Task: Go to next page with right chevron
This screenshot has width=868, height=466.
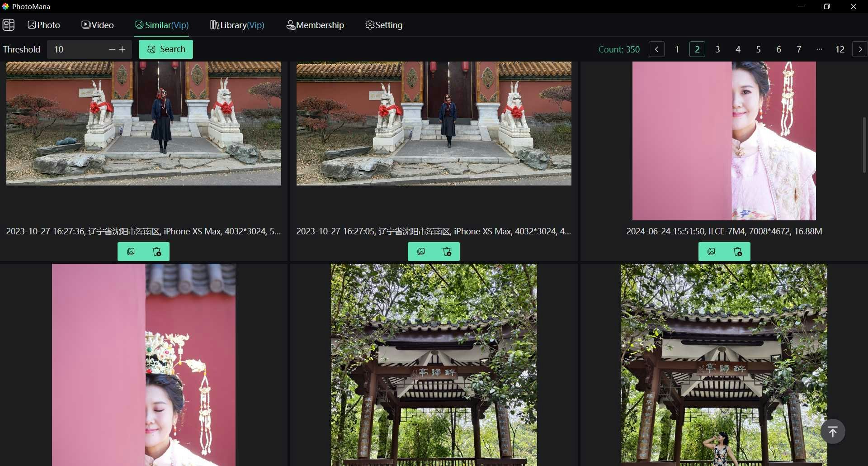Action: [859, 49]
